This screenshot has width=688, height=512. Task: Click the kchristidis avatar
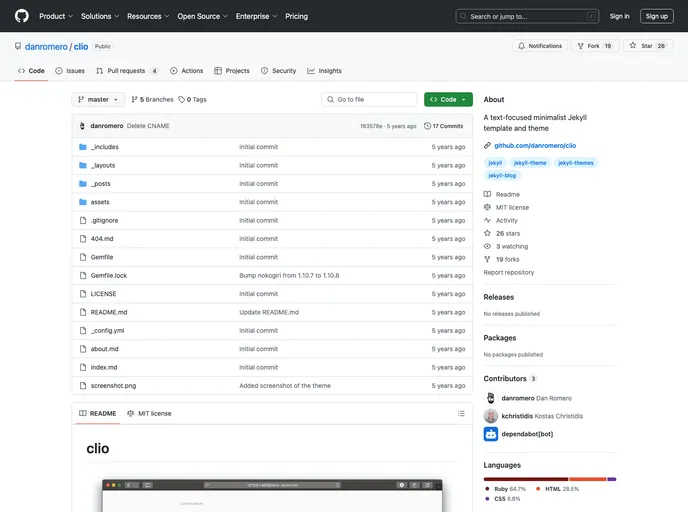point(491,416)
